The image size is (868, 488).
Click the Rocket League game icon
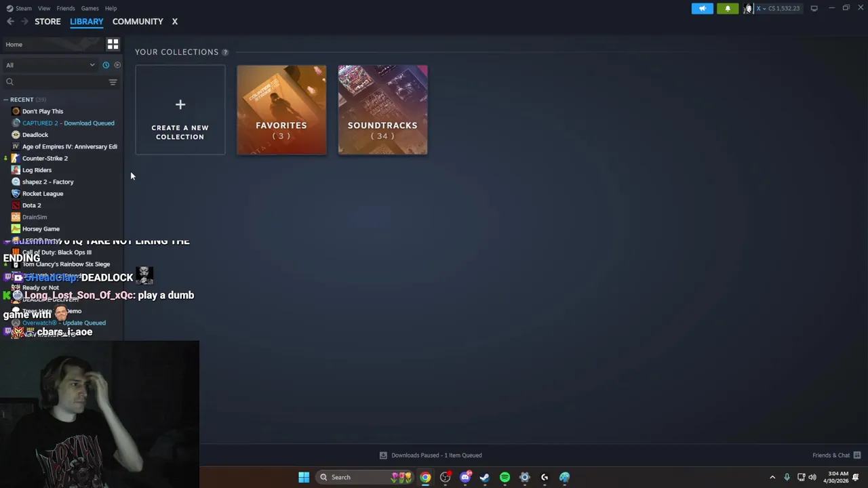[x=16, y=194]
